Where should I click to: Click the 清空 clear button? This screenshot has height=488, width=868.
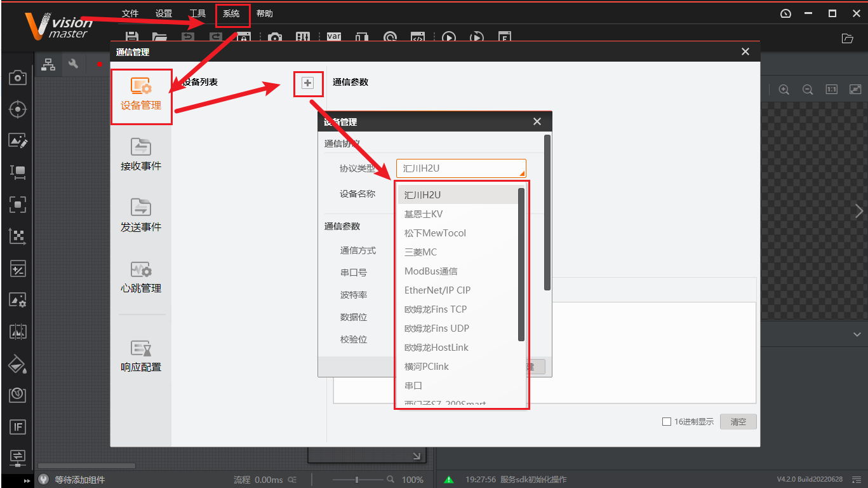(x=738, y=422)
